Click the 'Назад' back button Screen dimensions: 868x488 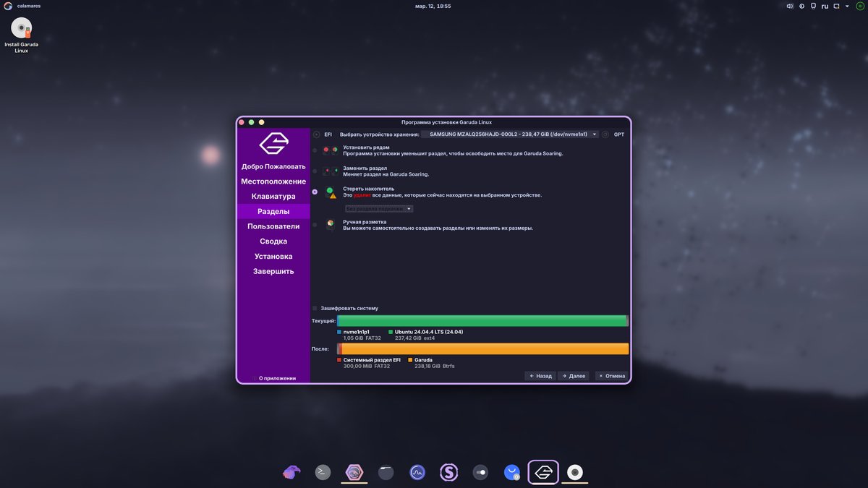[x=540, y=376]
